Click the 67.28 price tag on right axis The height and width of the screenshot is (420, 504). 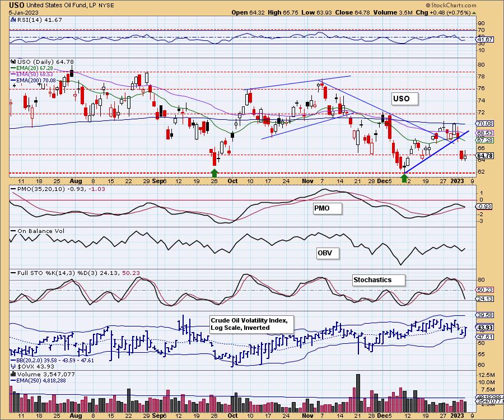tap(485, 140)
